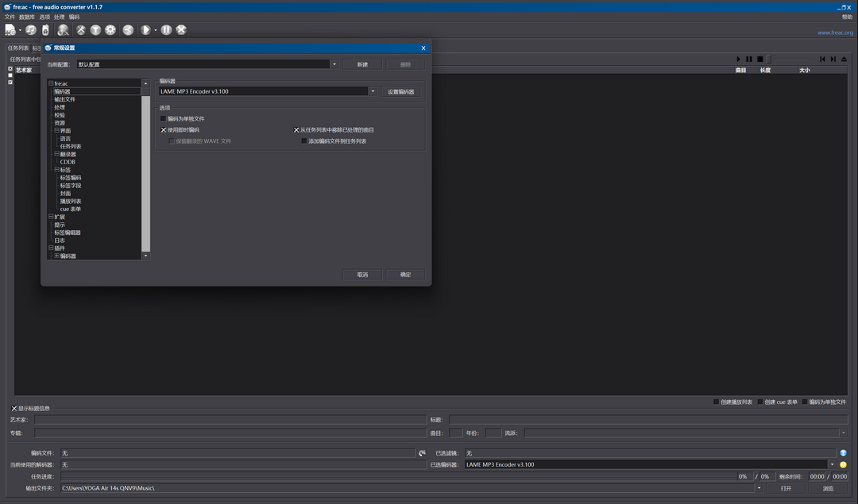Click the yellow encoder settings icon
The image size is (858, 504).
tap(843, 464)
